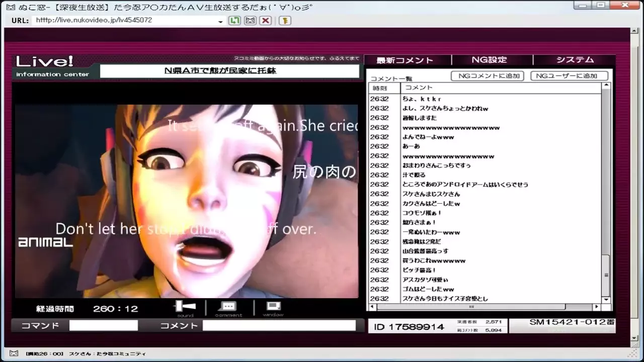
Task: Click the green reload icon beside URL bar
Action: point(234,21)
